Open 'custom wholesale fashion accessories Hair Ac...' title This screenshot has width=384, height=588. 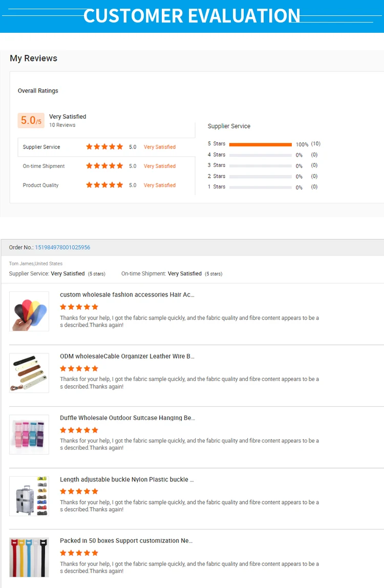click(x=127, y=295)
